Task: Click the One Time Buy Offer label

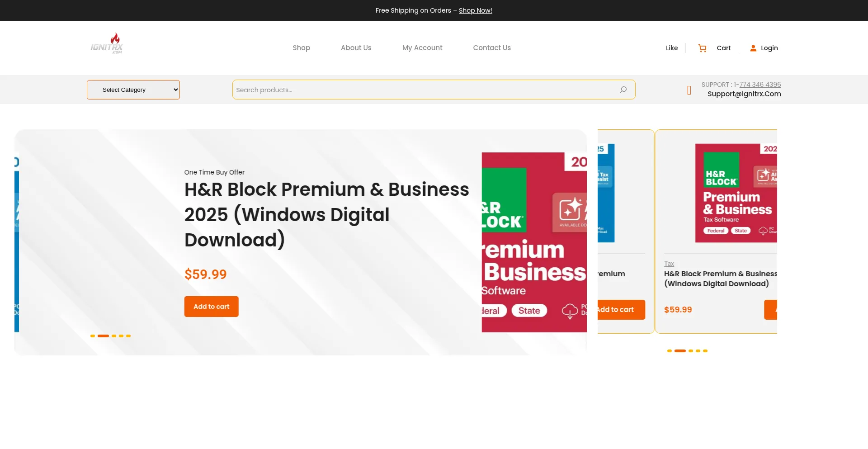Action: pos(214,172)
